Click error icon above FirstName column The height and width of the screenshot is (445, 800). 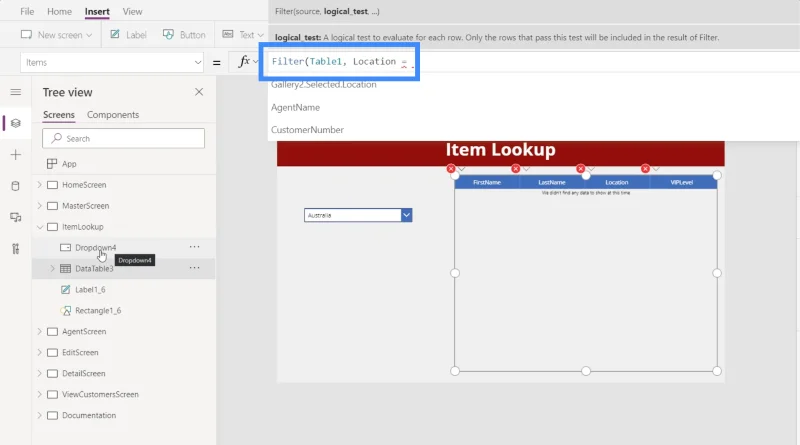pos(451,168)
